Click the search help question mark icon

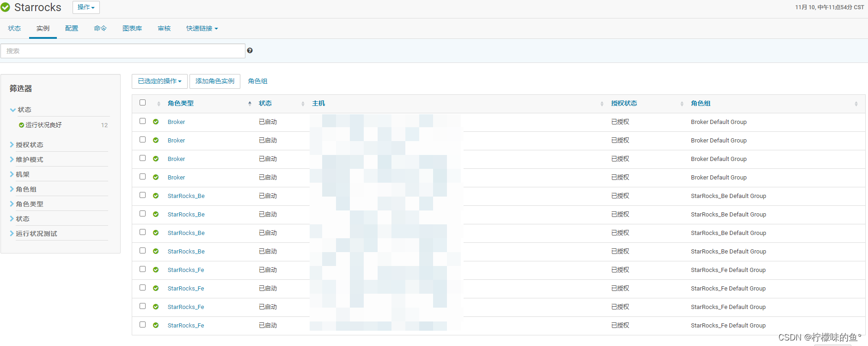250,50
